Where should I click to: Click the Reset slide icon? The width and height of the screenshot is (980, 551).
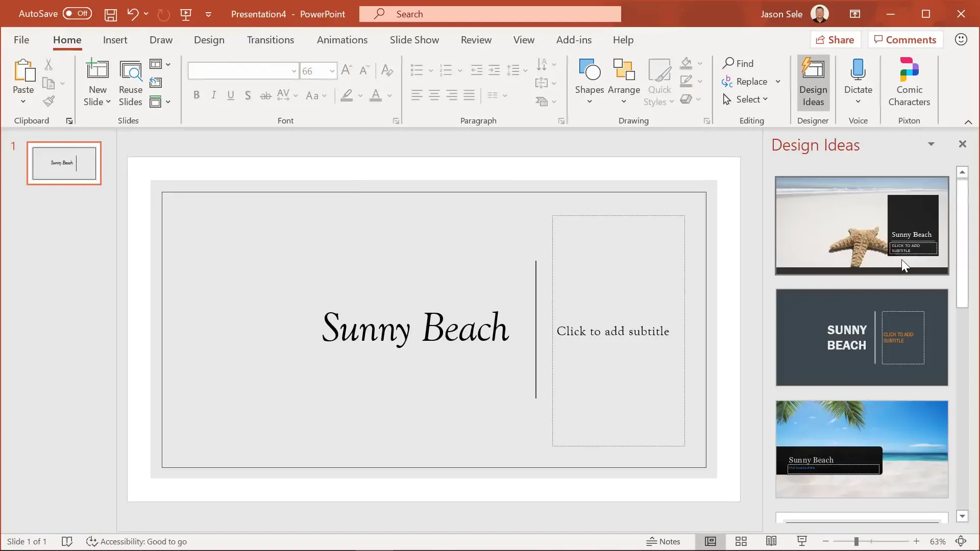coord(156,83)
